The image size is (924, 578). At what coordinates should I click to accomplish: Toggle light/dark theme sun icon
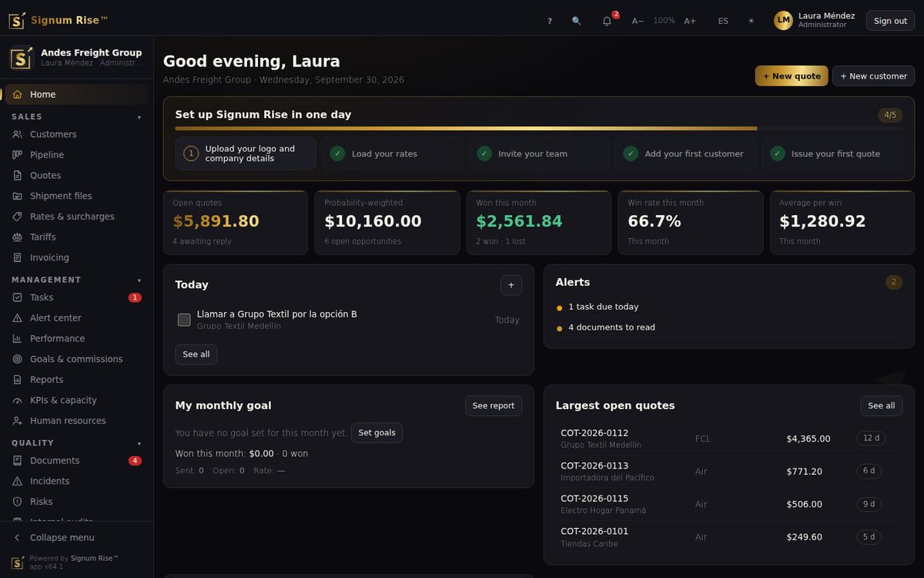[752, 21]
